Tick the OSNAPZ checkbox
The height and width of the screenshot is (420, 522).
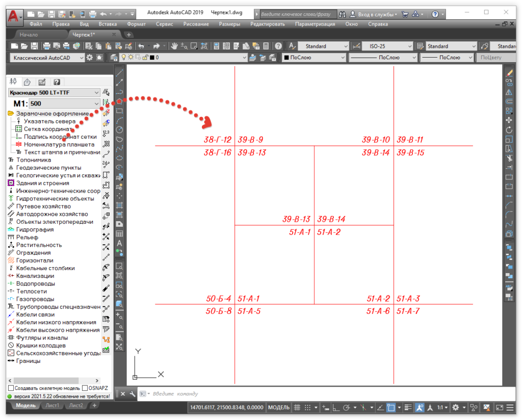click(85, 388)
